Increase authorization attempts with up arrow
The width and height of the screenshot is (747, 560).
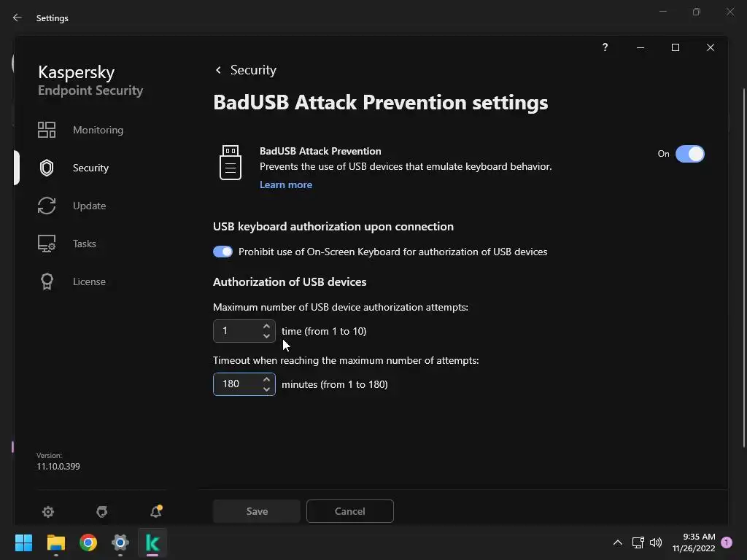[x=266, y=326]
